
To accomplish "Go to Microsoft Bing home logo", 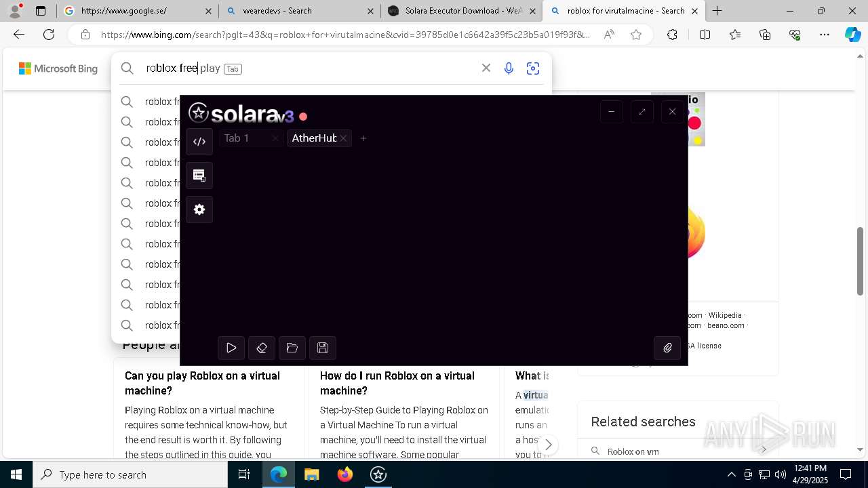I will point(58,68).
